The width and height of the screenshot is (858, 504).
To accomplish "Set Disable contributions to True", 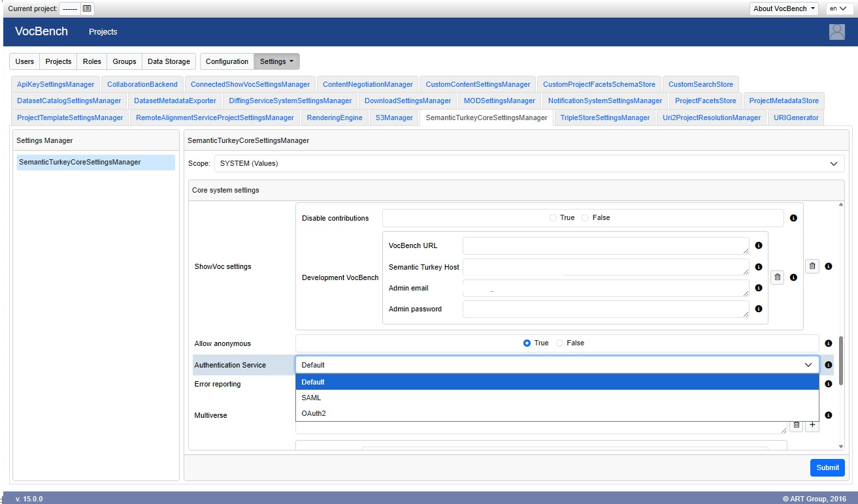I will click(553, 218).
